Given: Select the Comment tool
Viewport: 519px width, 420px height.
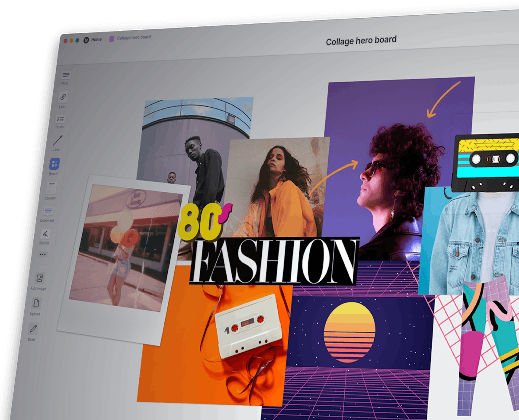Looking at the screenshot, I should (x=48, y=211).
